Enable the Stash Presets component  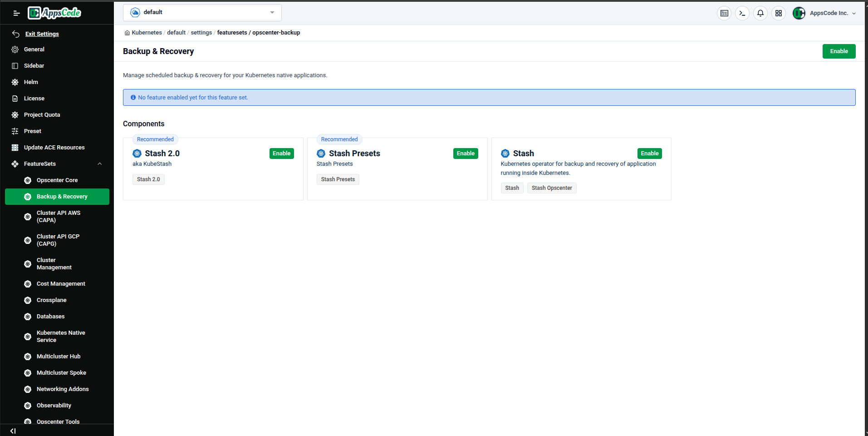466,153
